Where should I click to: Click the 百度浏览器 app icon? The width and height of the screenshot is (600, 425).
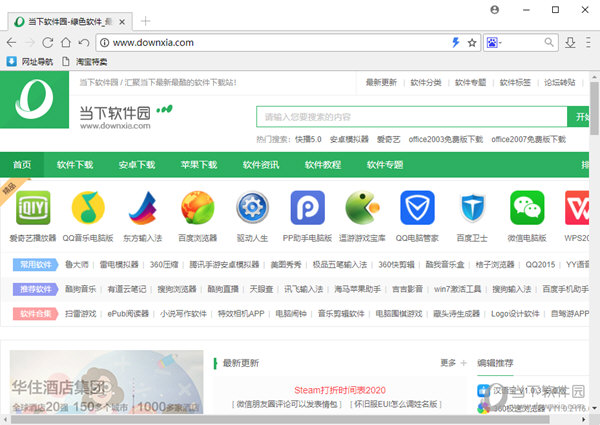(x=197, y=208)
